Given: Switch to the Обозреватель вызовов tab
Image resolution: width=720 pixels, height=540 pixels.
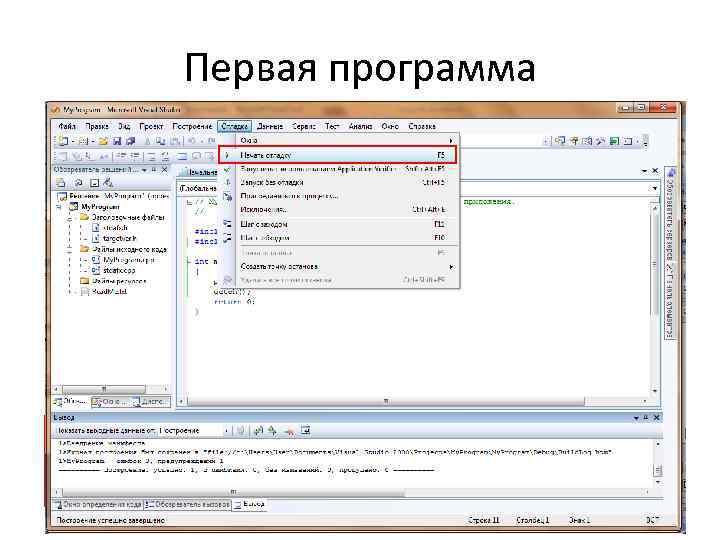Looking at the screenshot, I should pos(187,504).
